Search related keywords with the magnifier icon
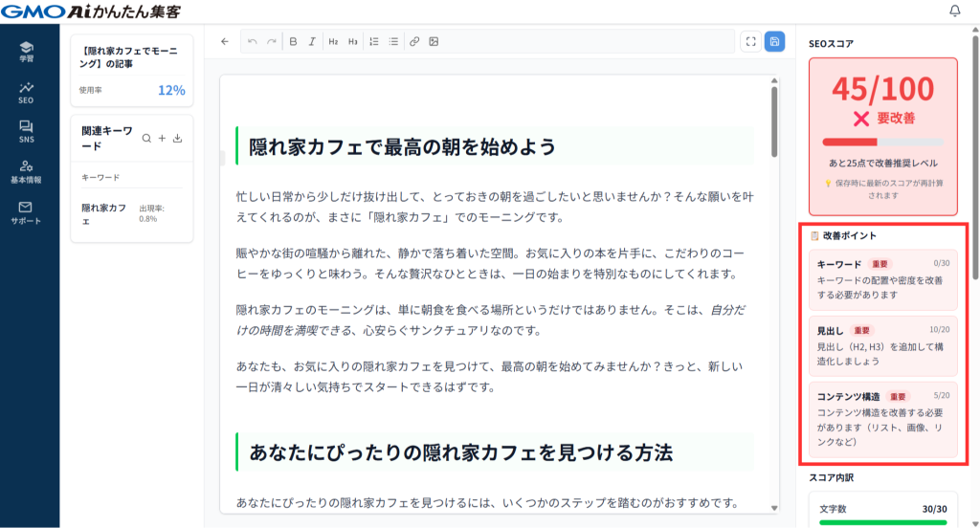 pyautogui.click(x=146, y=139)
